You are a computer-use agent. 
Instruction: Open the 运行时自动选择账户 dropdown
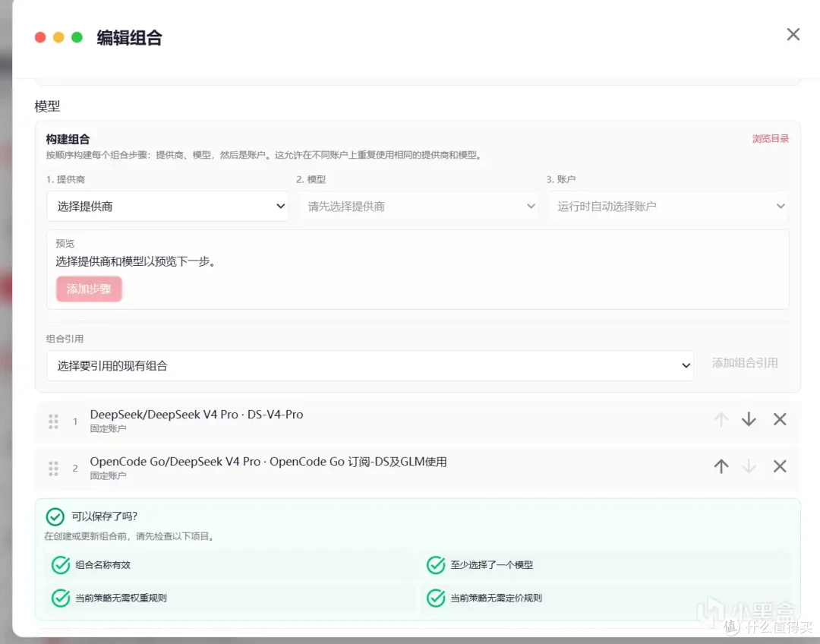point(668,206)
